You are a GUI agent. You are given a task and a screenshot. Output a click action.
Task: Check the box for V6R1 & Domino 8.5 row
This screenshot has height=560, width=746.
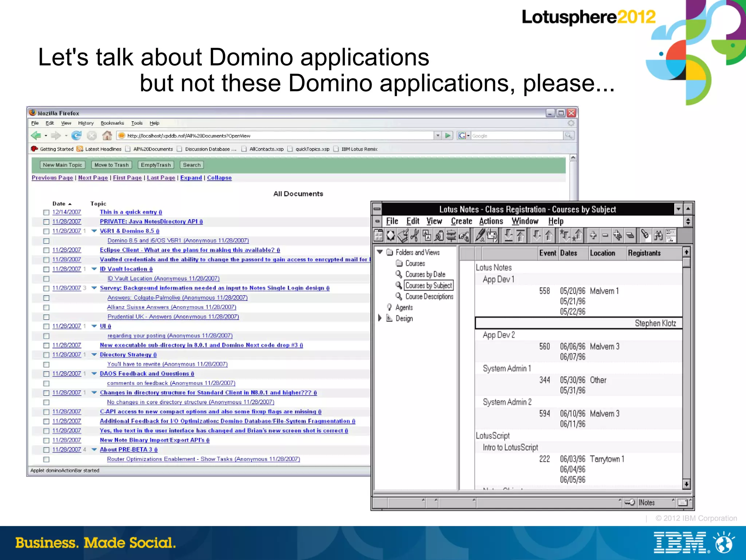coord(46,231)
